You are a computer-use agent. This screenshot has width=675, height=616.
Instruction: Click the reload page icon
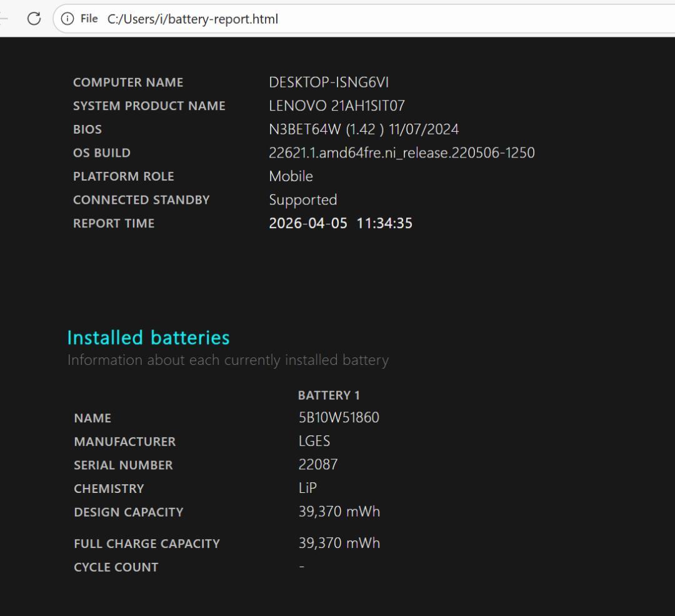pyautogui.click(x=34, y=19)
